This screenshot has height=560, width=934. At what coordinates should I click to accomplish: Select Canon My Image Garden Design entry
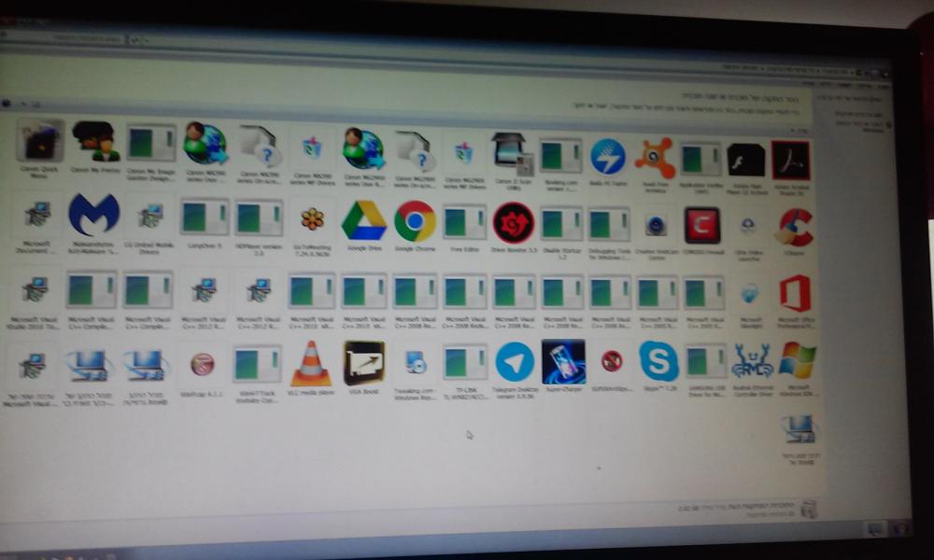(151, 143)
